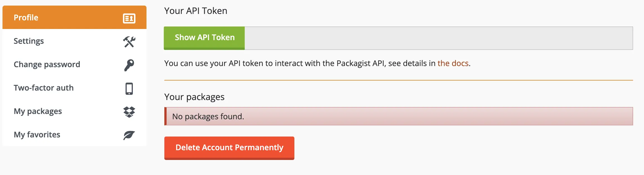
Task: Click Delete Account Permanently
Action: click(229, 148)
